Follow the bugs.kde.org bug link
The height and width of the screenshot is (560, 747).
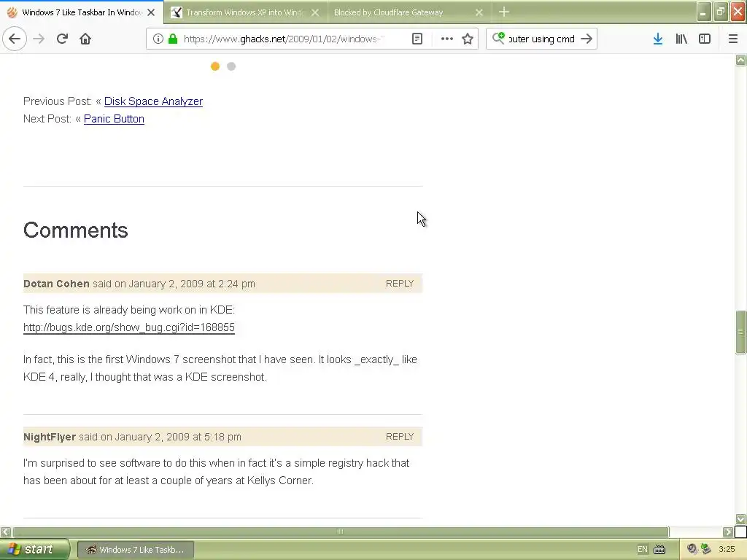[x=129, y=327]
